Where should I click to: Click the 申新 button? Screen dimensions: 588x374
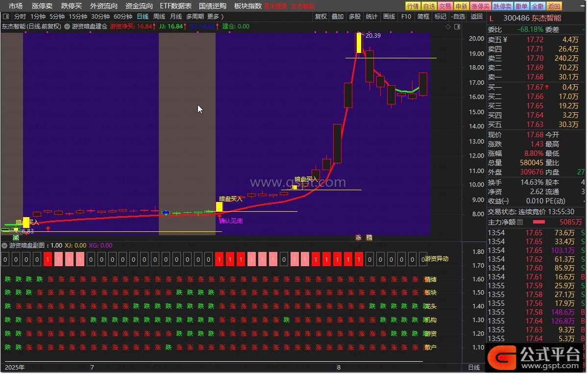click(461, 6)
